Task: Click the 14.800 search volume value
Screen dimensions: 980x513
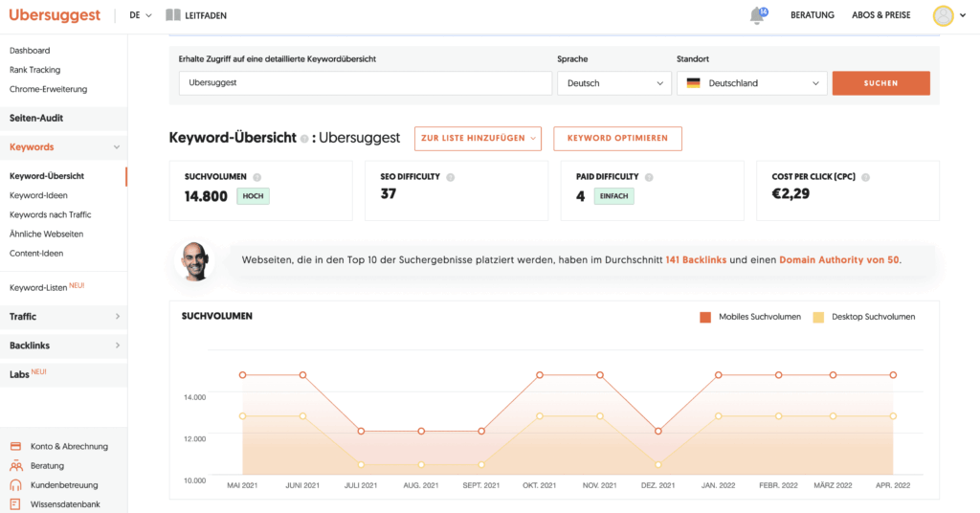Action: tap(206, 197)
